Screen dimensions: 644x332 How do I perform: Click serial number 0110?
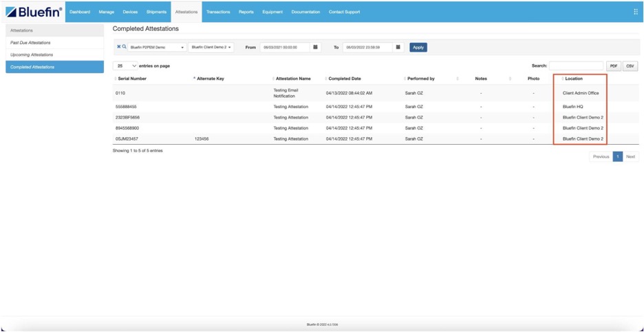tap(120, 94)
